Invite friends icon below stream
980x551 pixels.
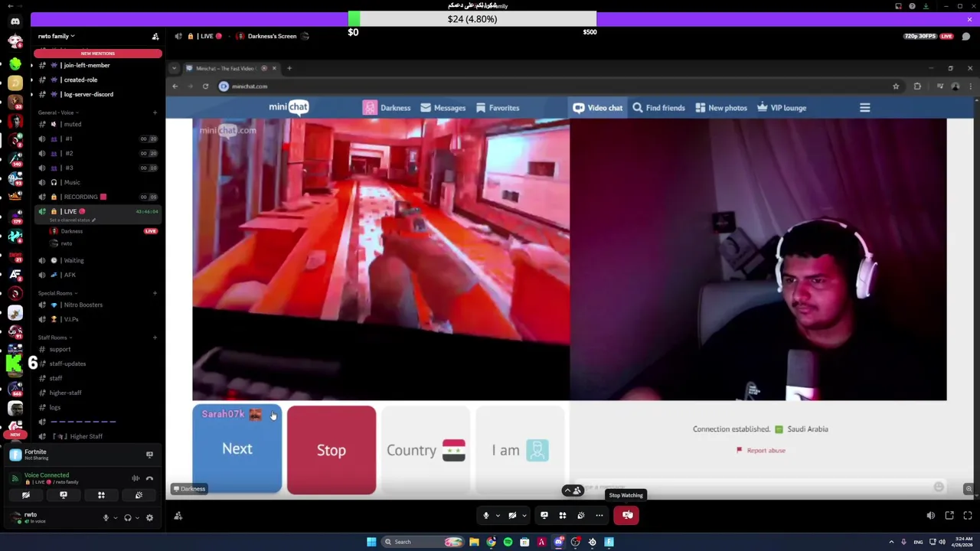(x=178, y=516)
